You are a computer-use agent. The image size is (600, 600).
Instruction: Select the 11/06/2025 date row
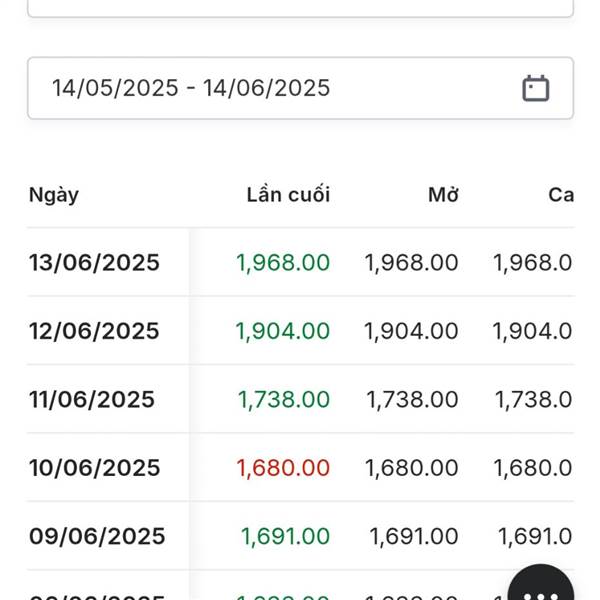[300, 399]
